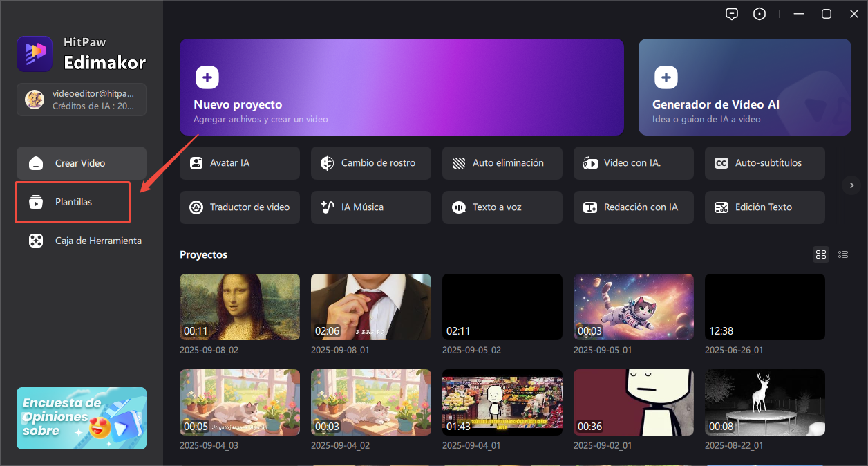Open IA Música
868x466 pixels.
click(370, 207)
